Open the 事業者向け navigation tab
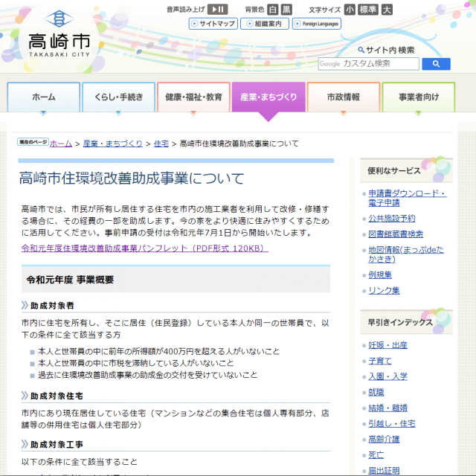Viewport: 476px width, 476px height. coord(418,97)
